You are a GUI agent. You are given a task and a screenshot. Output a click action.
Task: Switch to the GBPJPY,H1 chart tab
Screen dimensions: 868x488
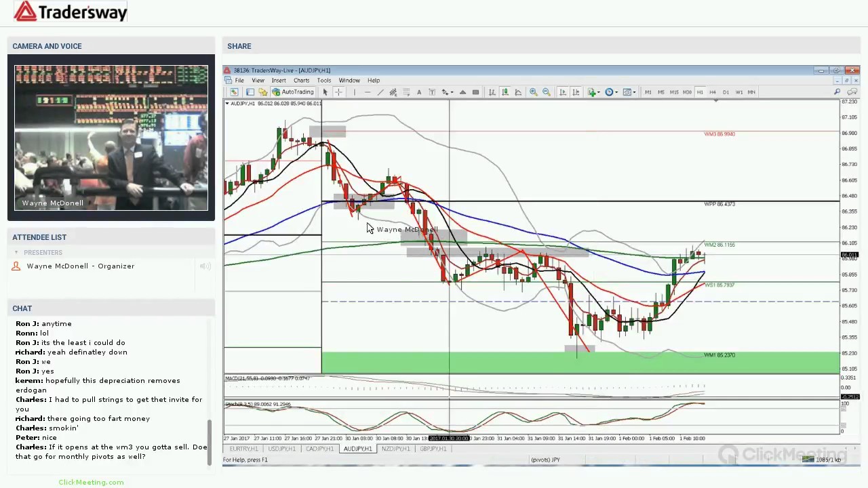433,449
